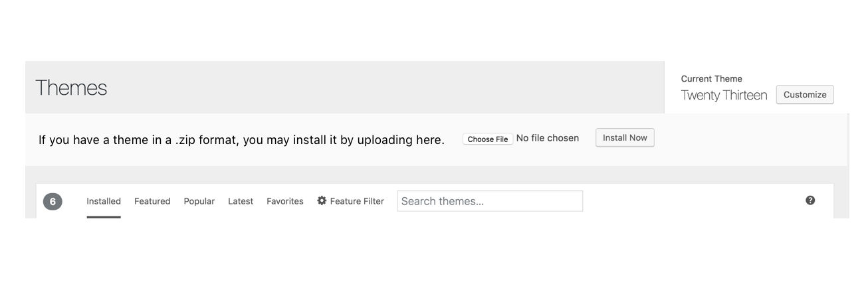Click the .zip upload instruction text
Screen dimensions: 868x292
click(241, 140)
